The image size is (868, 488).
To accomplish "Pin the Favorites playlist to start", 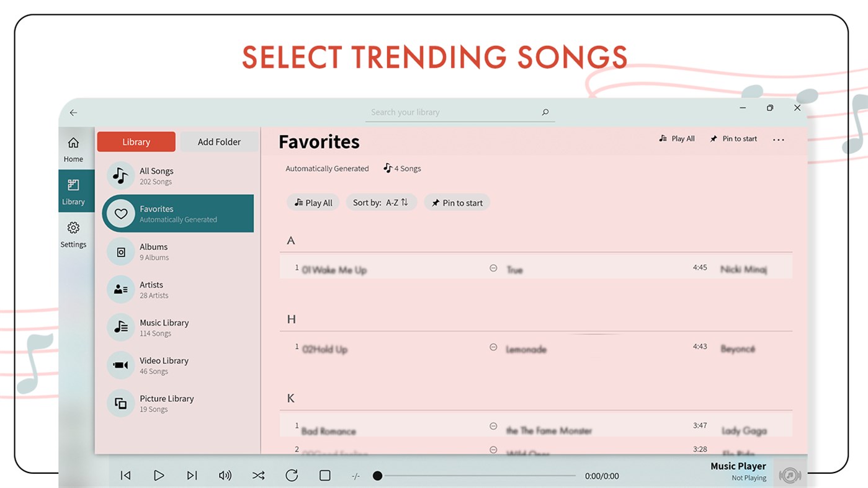I will point(457,202).
